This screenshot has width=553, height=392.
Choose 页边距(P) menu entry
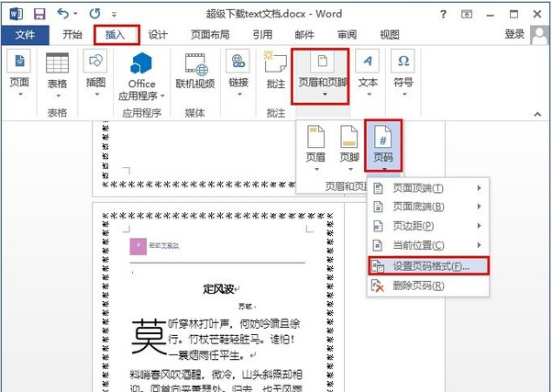(x=428, y=226)
